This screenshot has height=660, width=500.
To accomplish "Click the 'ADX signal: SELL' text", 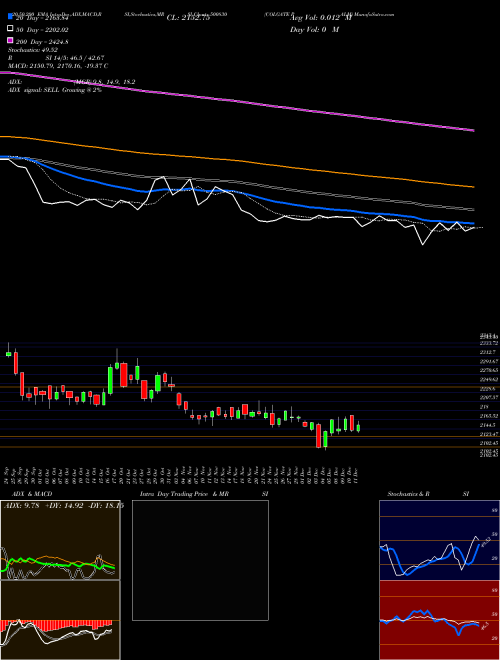I will point(34,90).
